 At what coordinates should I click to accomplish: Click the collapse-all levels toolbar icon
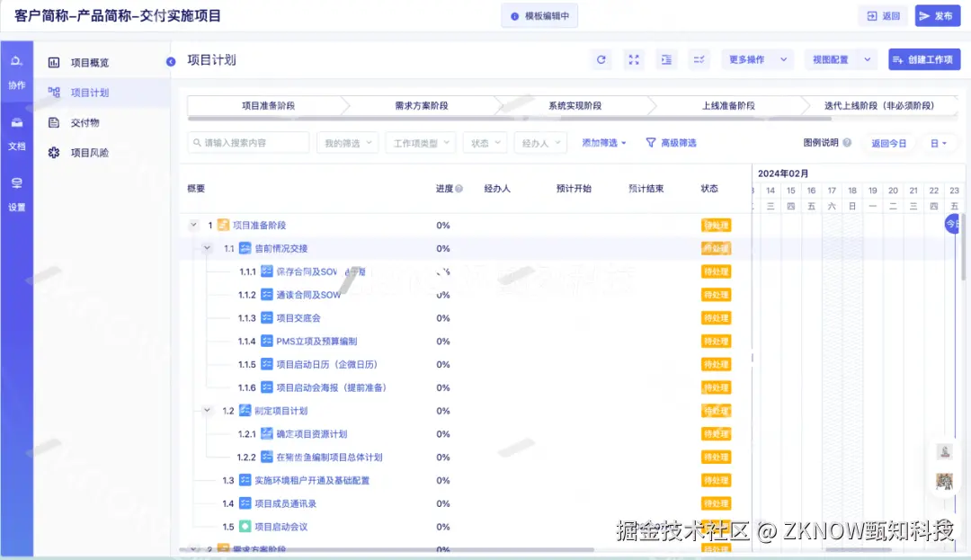click(665, 59)
